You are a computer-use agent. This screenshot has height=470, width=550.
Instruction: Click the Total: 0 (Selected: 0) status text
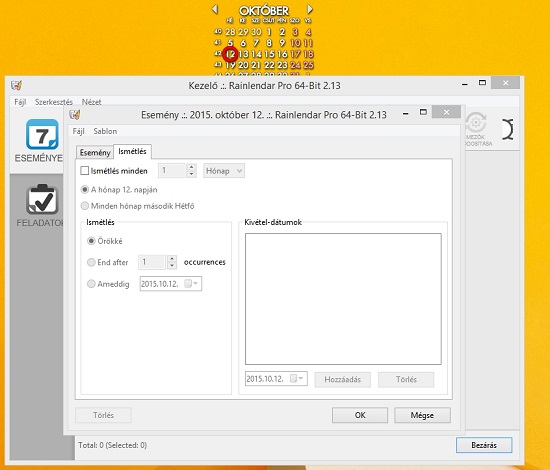coord(112,445)
